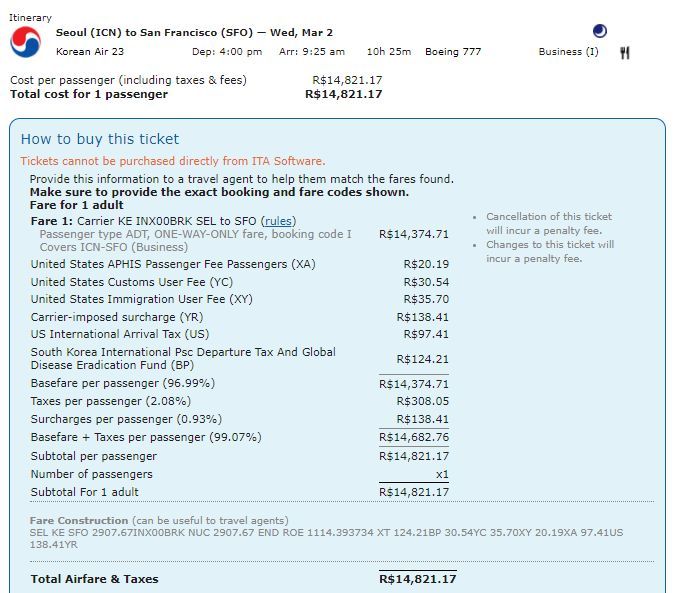
Task: Click the Immigration User Fee (XY) row
Action: tap(239, 299)
